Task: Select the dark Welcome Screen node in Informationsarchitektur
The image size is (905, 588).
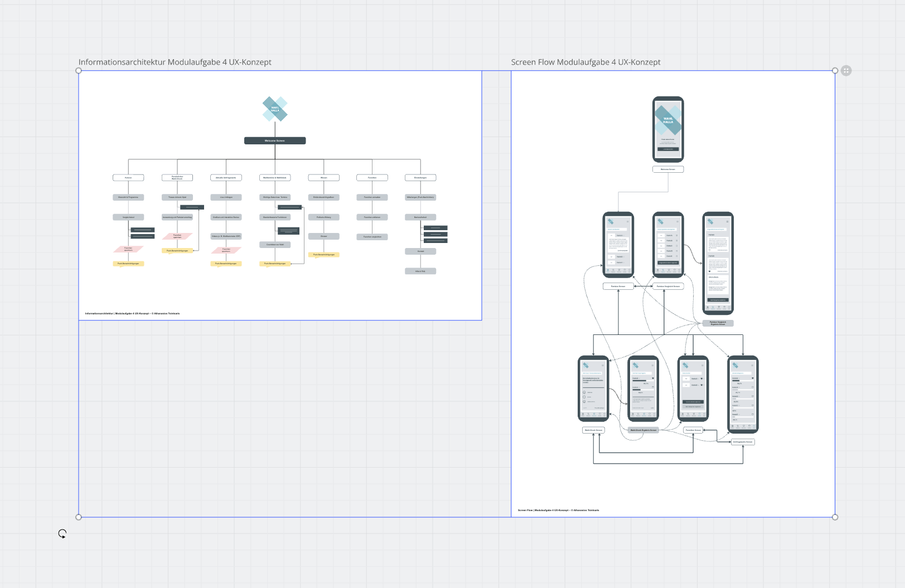Action: (275, 140)
